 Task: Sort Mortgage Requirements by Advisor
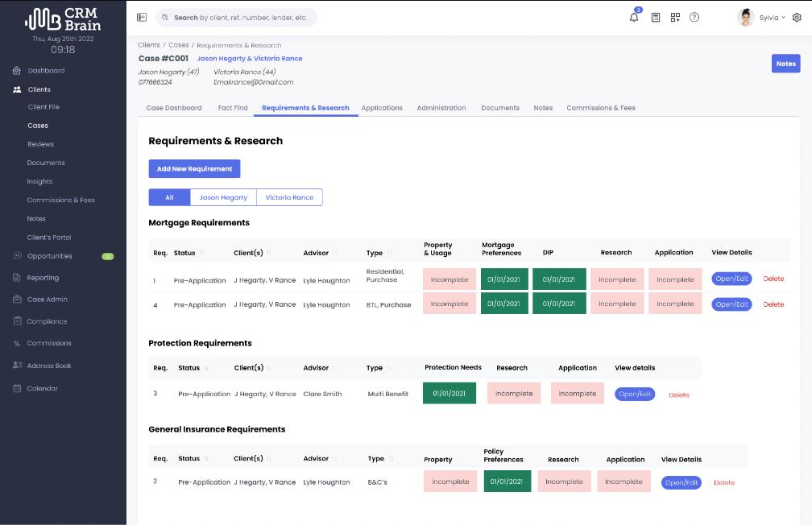tap(335, 253)
